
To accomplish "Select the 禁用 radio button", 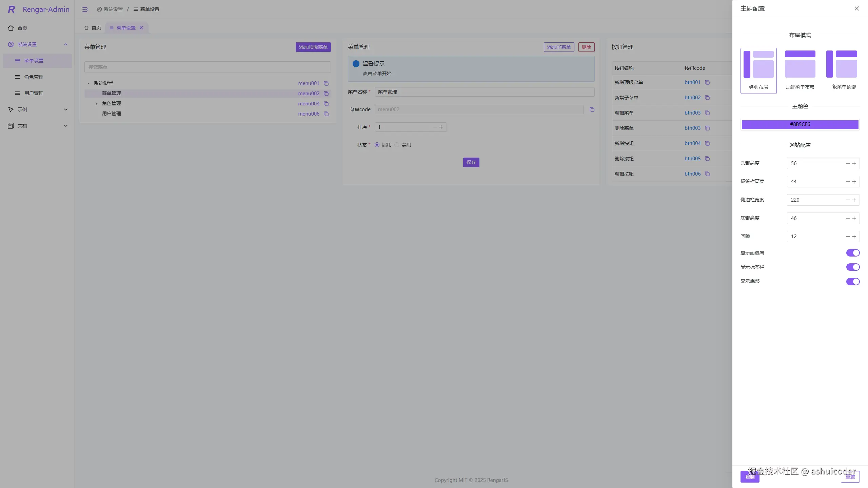I will 397,145.
